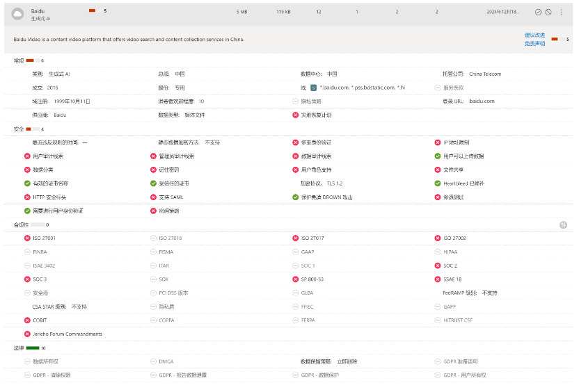
Task: Click the red X icon for 记住密码
Action: click(x=153, y=170)
